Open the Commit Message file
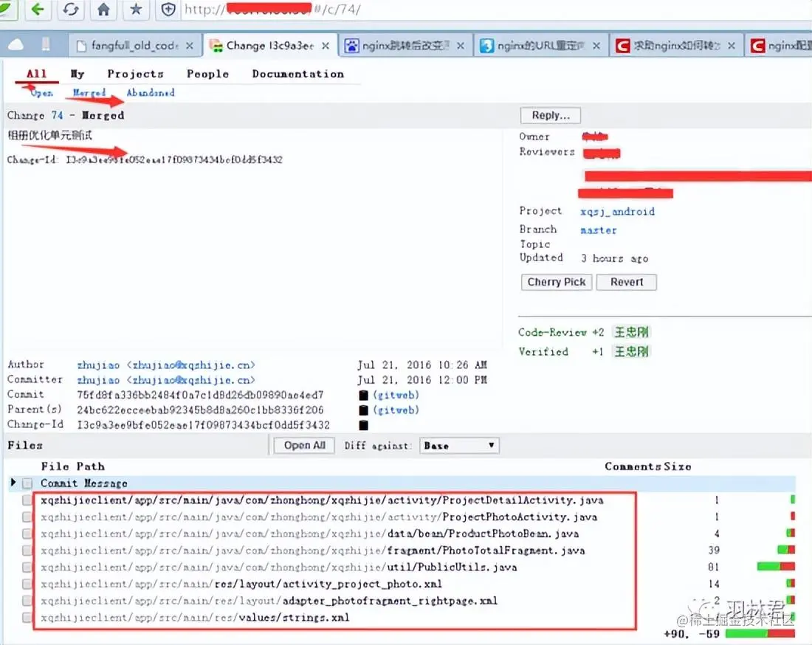 click(84, 483)
